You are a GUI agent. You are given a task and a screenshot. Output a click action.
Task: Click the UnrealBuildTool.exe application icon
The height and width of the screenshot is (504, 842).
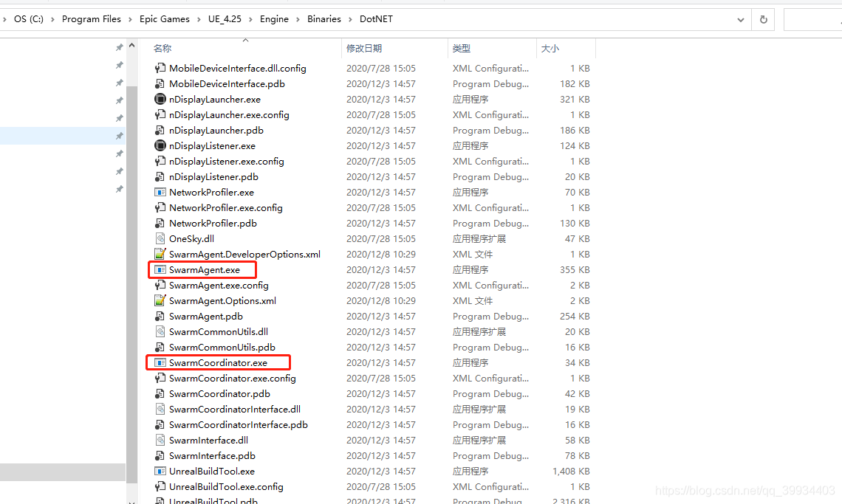point(160,472)
